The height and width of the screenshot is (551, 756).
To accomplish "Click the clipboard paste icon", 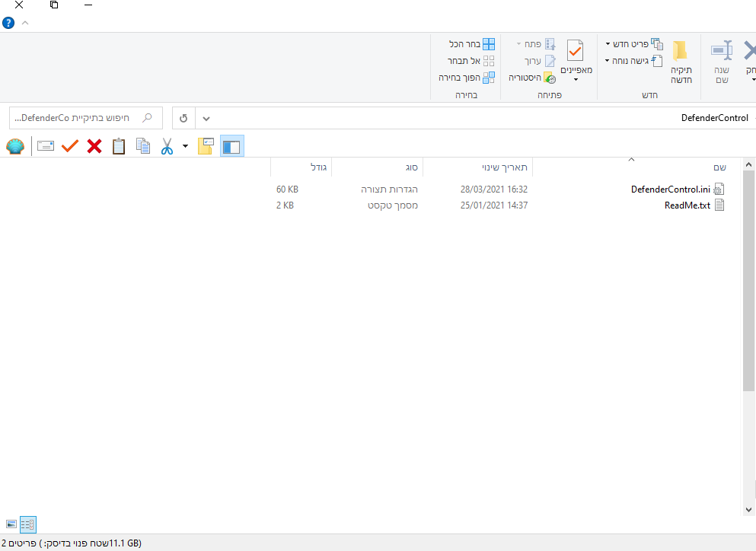I will click(119, 146).
